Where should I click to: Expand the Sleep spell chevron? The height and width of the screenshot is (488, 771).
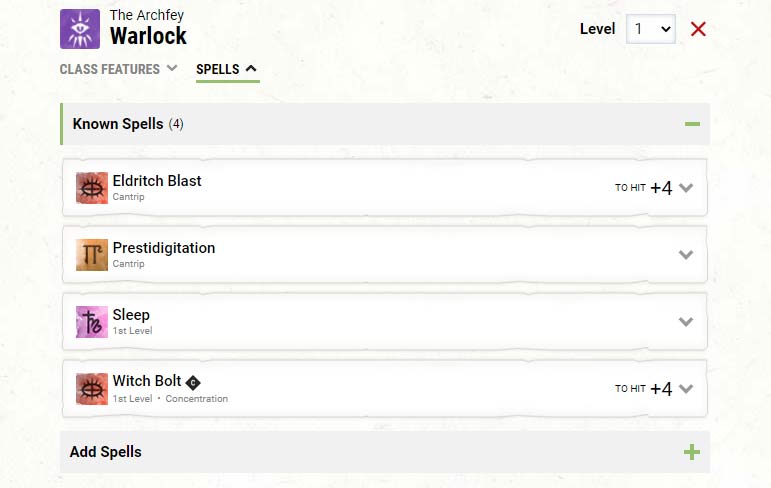click(x=686, y=322)
